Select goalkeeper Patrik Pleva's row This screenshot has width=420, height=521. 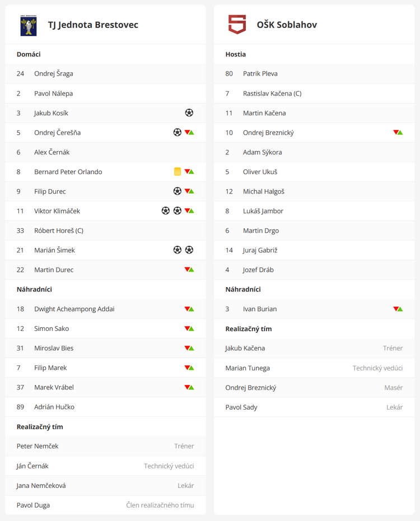pos(314,73)
